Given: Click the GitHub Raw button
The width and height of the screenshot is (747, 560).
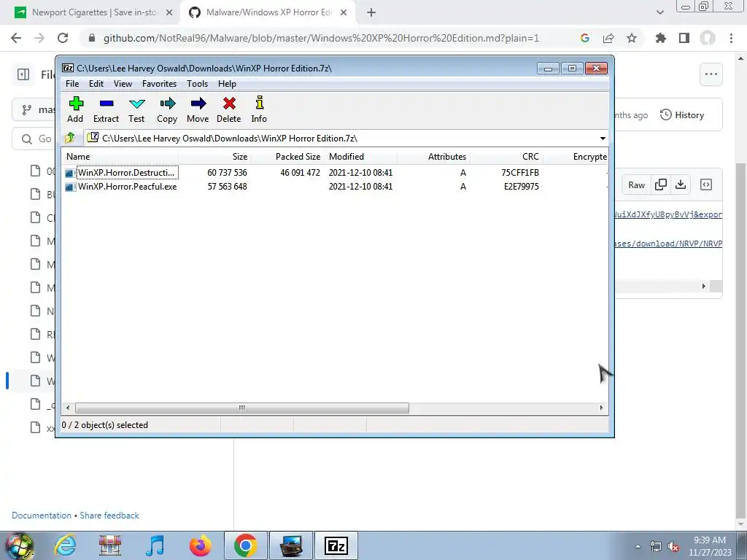Looking at the screenshot, I should pos(636,184).
